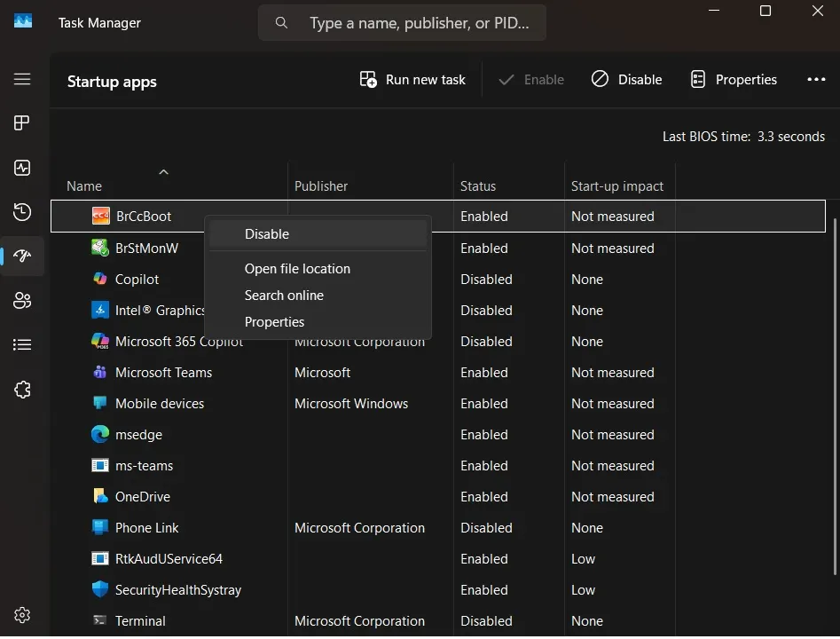Expand the navigation pane with the hamburger icon
Image resolution: width=840 pixels, height=639 pixels.
(x=22, y=79)
